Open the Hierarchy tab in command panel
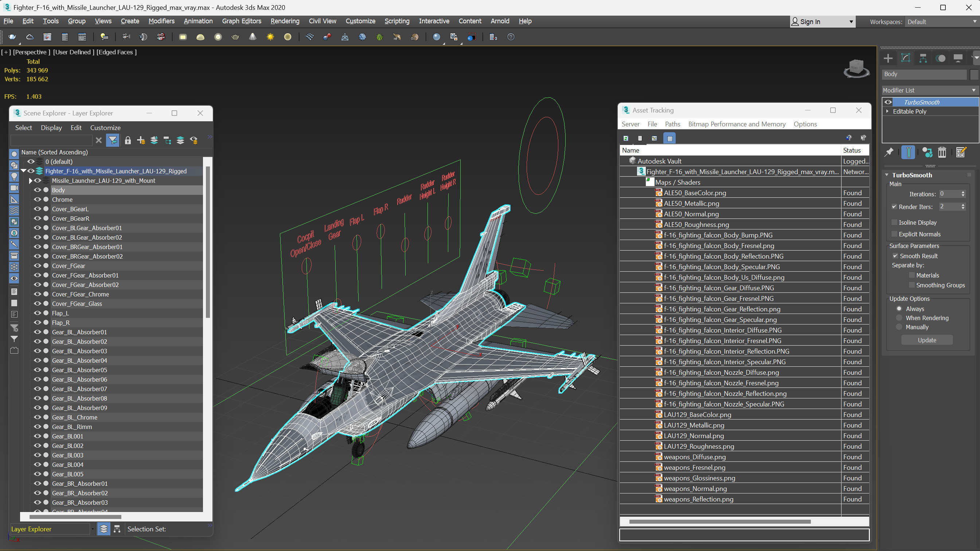980x551 pixels. (x=923, y=58)
